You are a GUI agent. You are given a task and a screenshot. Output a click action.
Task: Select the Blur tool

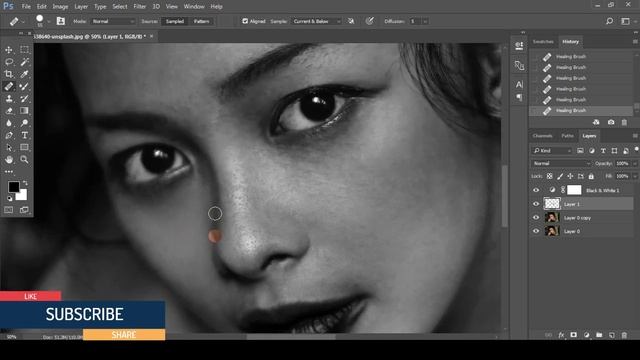tap(9, 123)
